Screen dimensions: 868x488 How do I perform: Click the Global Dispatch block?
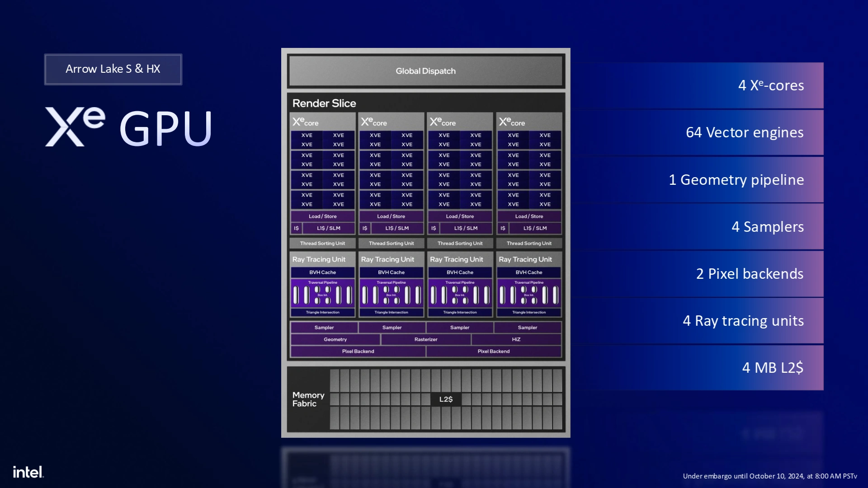pos(425,71)
